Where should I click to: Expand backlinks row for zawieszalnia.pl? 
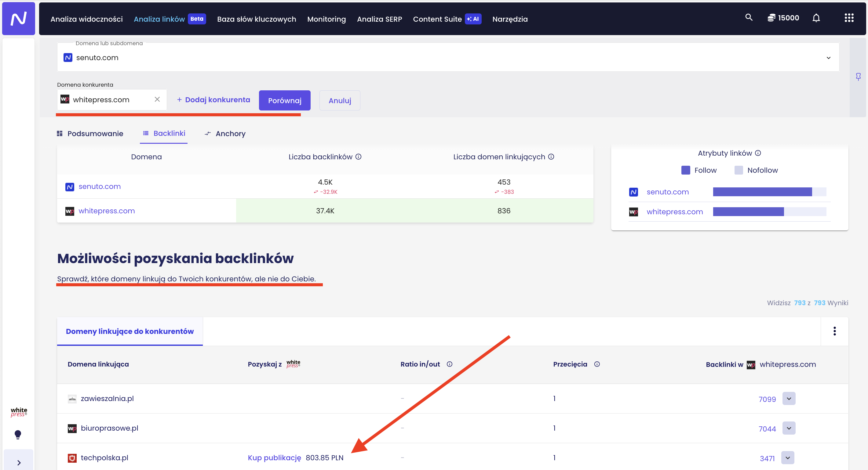(x=789, y=399)
